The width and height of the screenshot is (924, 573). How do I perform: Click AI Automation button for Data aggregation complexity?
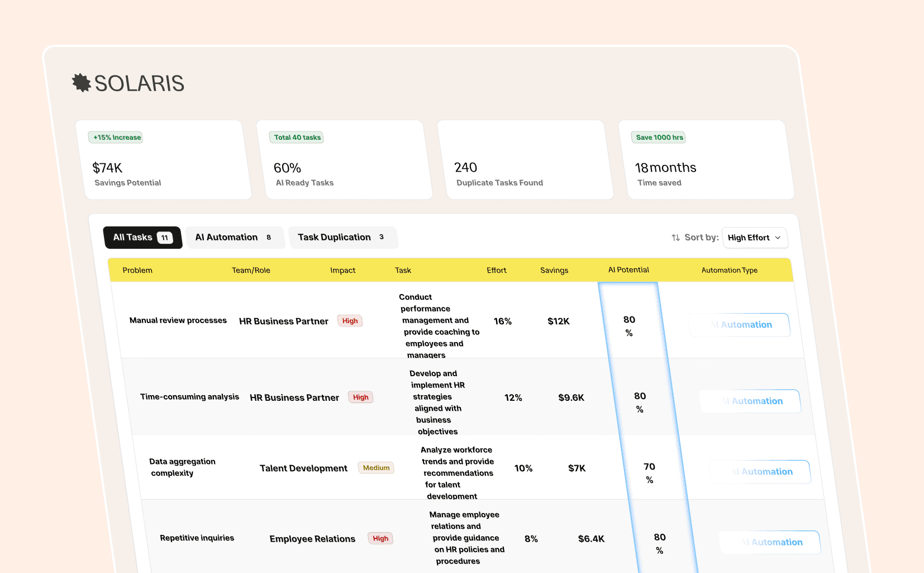760,472
